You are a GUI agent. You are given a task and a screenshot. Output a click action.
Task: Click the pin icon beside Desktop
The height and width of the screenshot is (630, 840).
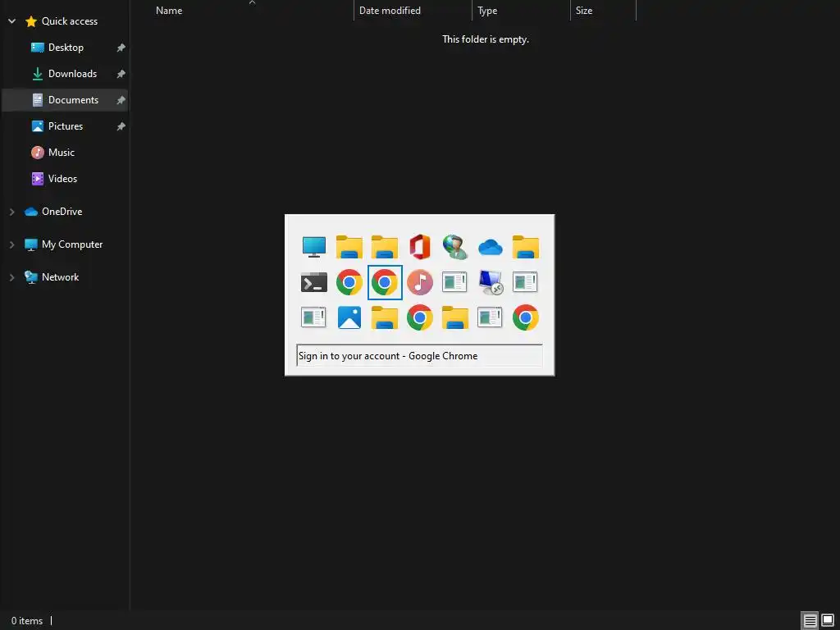tap(121, 48)
